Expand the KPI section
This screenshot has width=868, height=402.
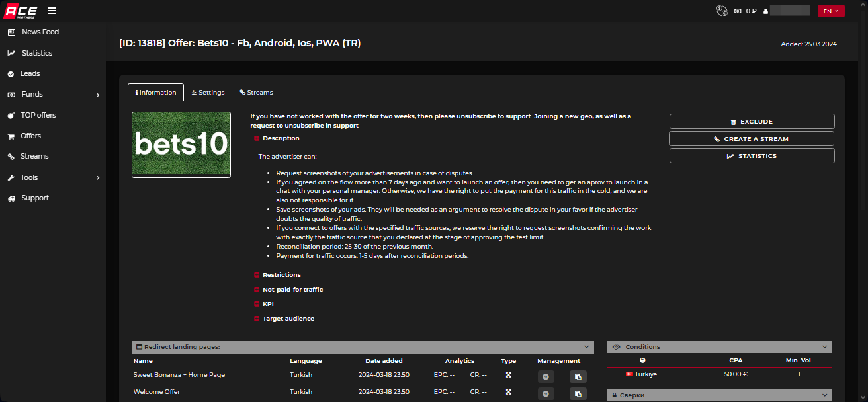(x=263, y=304)
